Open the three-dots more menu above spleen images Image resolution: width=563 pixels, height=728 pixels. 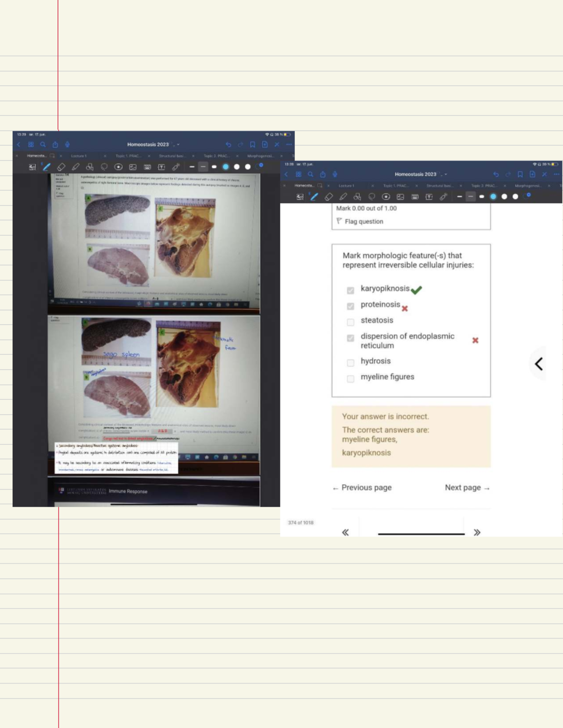click(x=289, y=144)
